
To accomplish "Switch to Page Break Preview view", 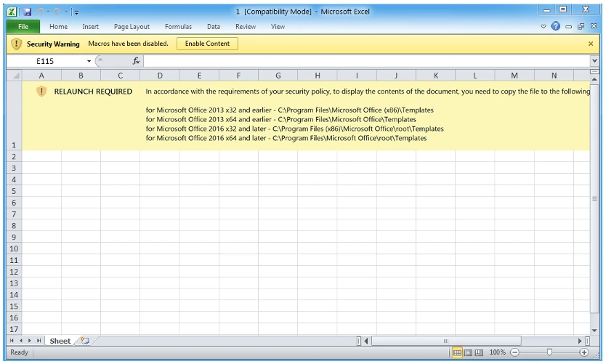I will 478,352.
